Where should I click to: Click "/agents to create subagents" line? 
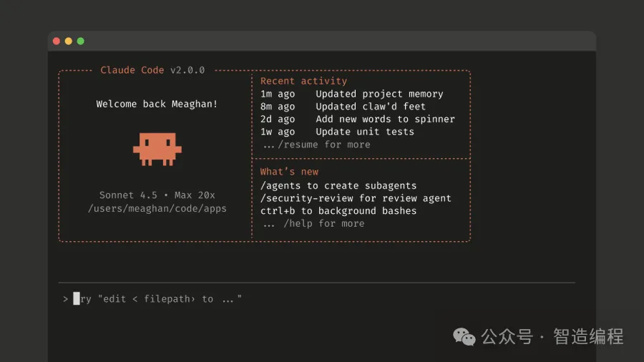[x=338, y=186]
